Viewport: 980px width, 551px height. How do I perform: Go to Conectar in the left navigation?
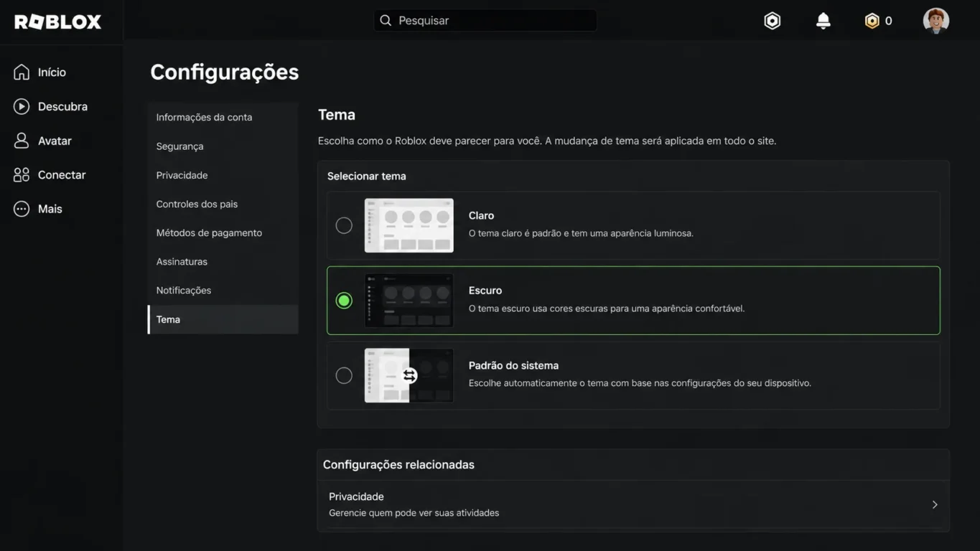point(62,174)
